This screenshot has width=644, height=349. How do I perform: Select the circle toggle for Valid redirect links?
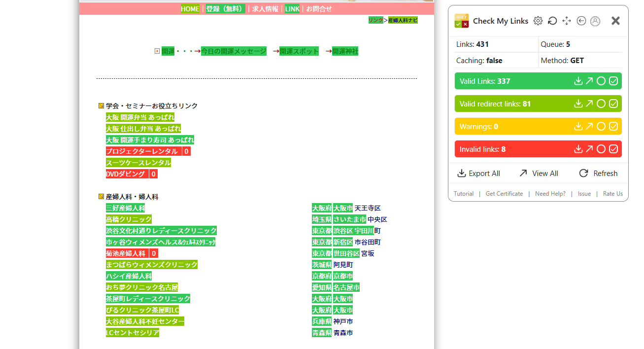click(x=601, y=104)
